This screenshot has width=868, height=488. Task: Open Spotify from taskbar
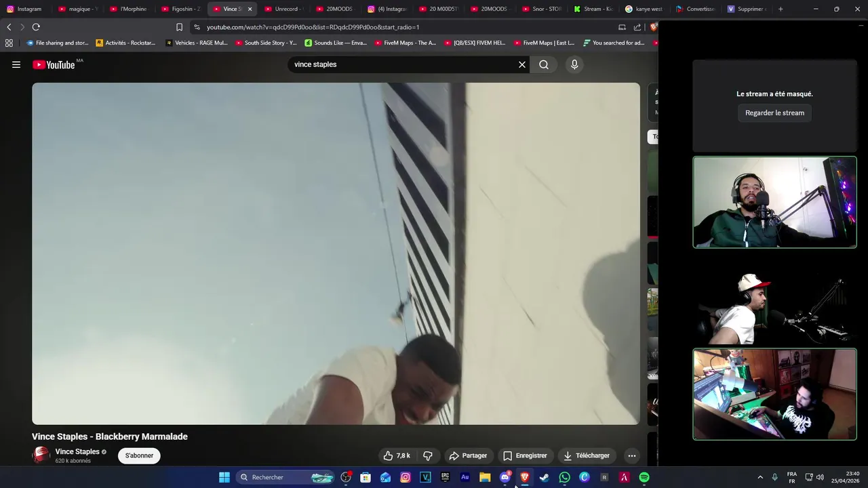[x=644, y=477]
